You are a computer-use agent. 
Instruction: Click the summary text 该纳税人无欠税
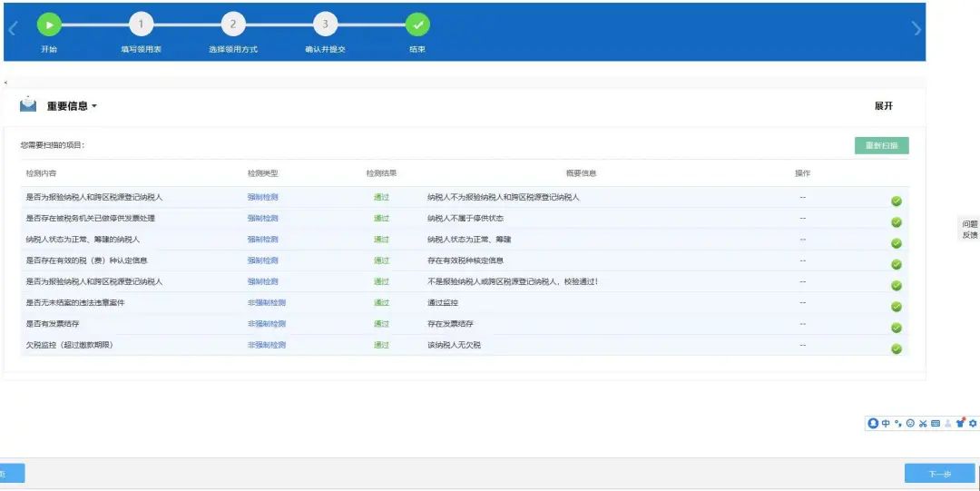[x=455, y=345]
